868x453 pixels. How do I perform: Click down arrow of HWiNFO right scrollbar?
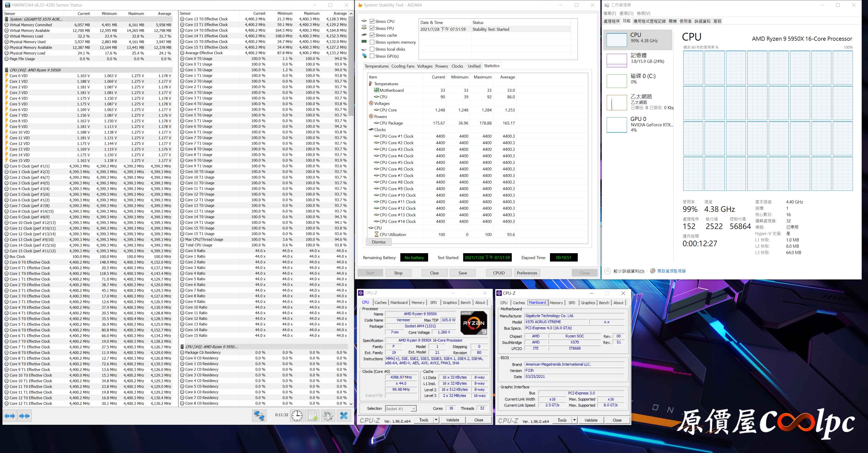(351, 403)
